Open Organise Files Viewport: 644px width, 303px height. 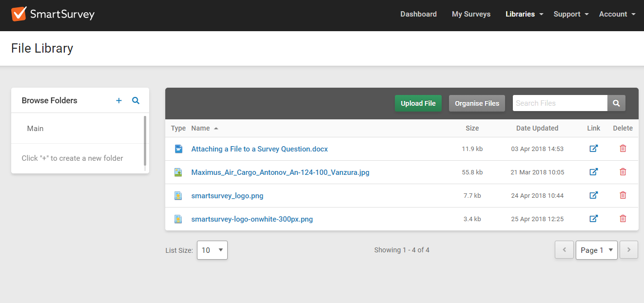point(476,103)
